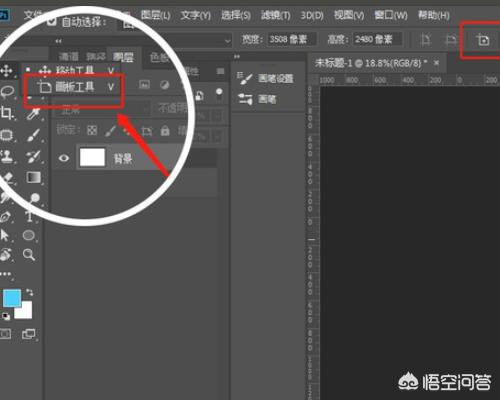Toggle the 自动选择 checkbox
500x400 pixels.
(x=51, y=22)
